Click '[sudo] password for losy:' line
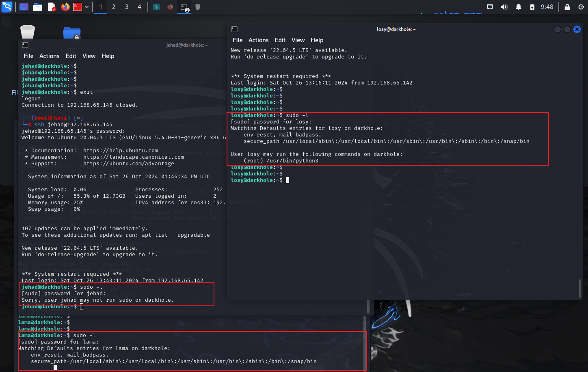588x372 pixels. 271,121
